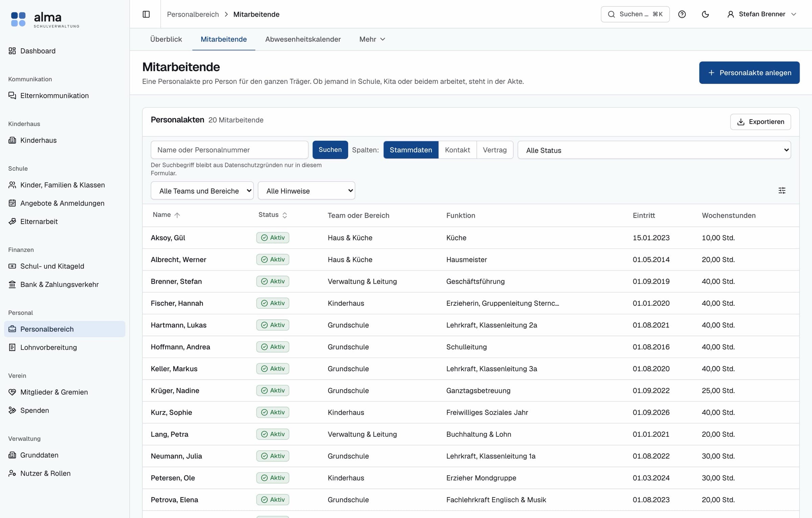Open Aksoy, Gül row
The image size is (812, 518).
point(471,238)
